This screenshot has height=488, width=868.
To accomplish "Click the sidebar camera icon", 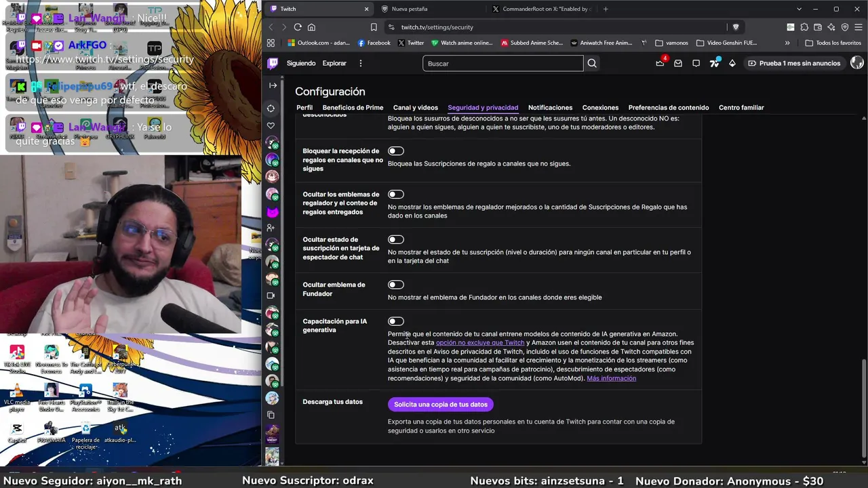I will [x=271, y=296].
